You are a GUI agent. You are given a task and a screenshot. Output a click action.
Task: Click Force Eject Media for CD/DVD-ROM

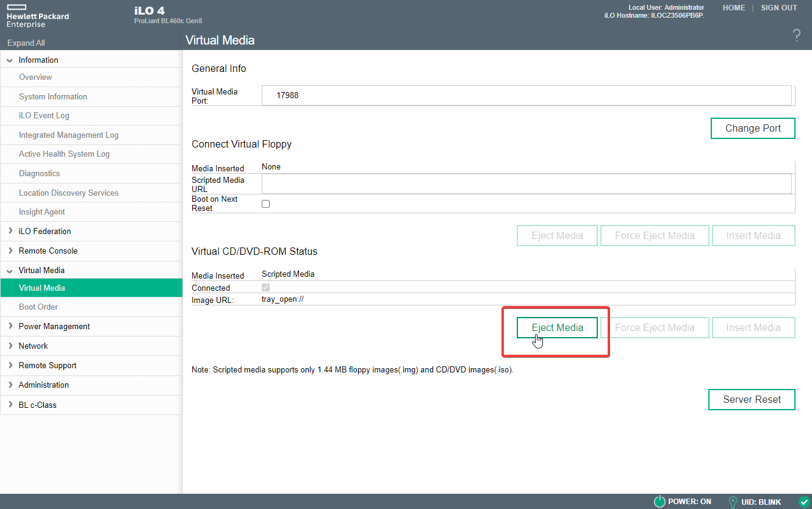(655, 327)
